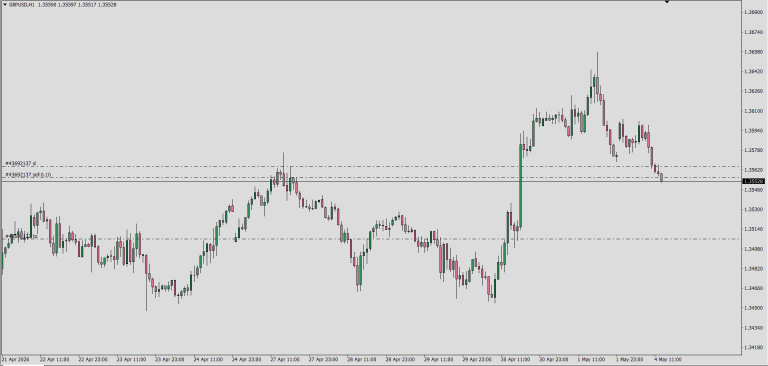Select the 'sell 0.10' order label

click(x=28, y=174)
